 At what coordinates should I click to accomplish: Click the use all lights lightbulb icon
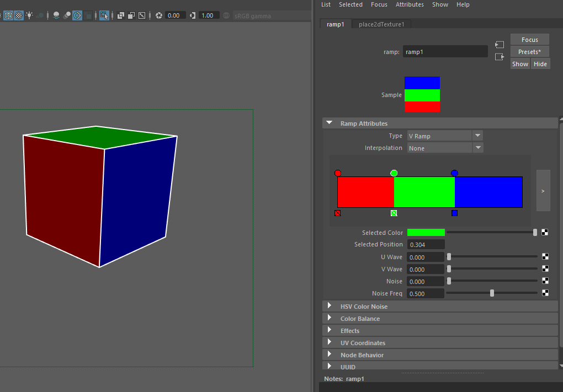point(29,15)
